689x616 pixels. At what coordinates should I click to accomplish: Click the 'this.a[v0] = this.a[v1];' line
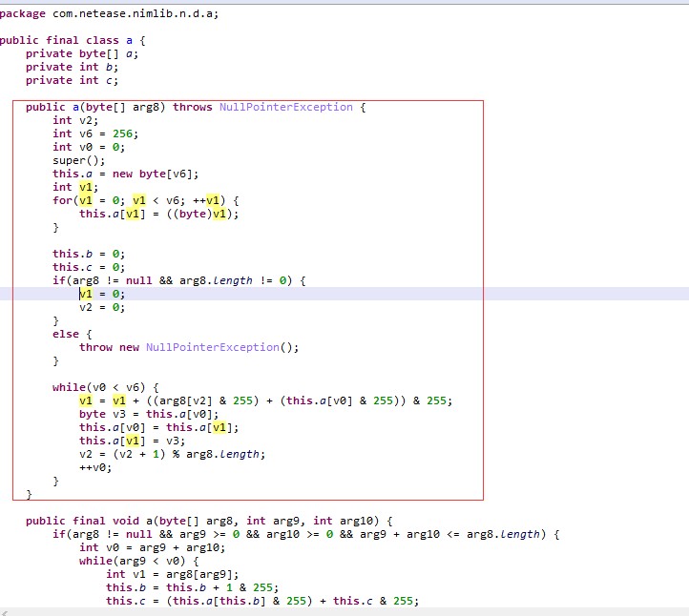tap(159, 427)
